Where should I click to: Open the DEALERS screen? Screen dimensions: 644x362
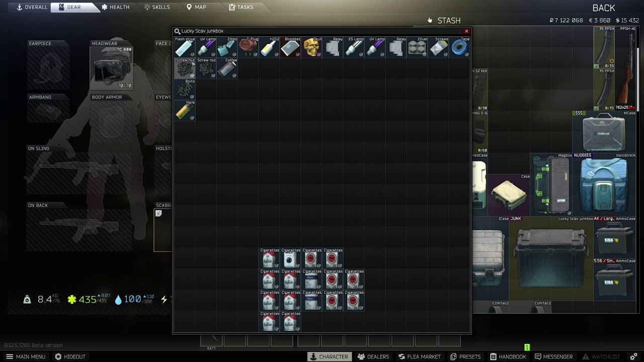pos(373,356)
